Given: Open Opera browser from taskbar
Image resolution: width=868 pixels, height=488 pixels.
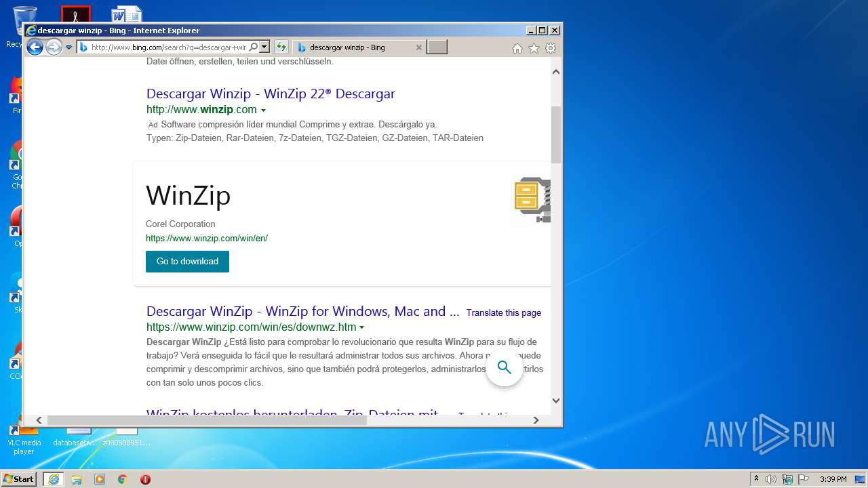Looking at the screenshot, I should (x=145, y=479).
